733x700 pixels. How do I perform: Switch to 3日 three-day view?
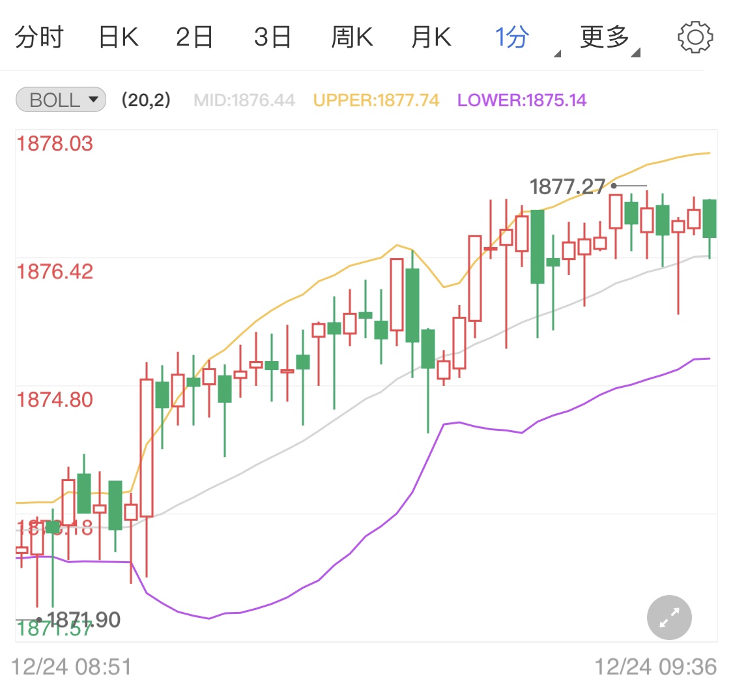272,37
